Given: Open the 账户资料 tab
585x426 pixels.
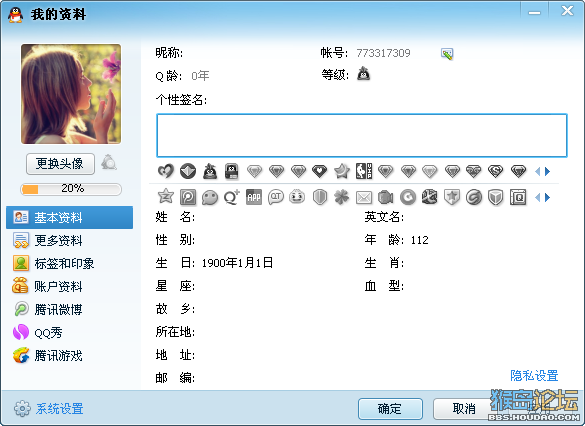Looking at the screenshot, I should coord(69,286).
